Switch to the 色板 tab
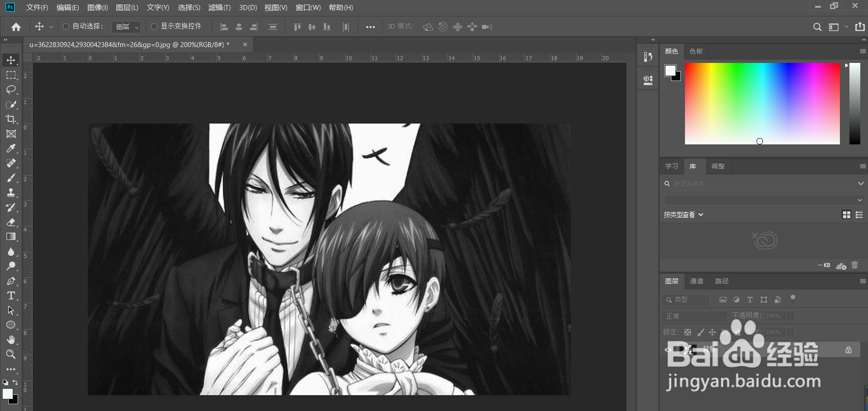 pos(696,51)
